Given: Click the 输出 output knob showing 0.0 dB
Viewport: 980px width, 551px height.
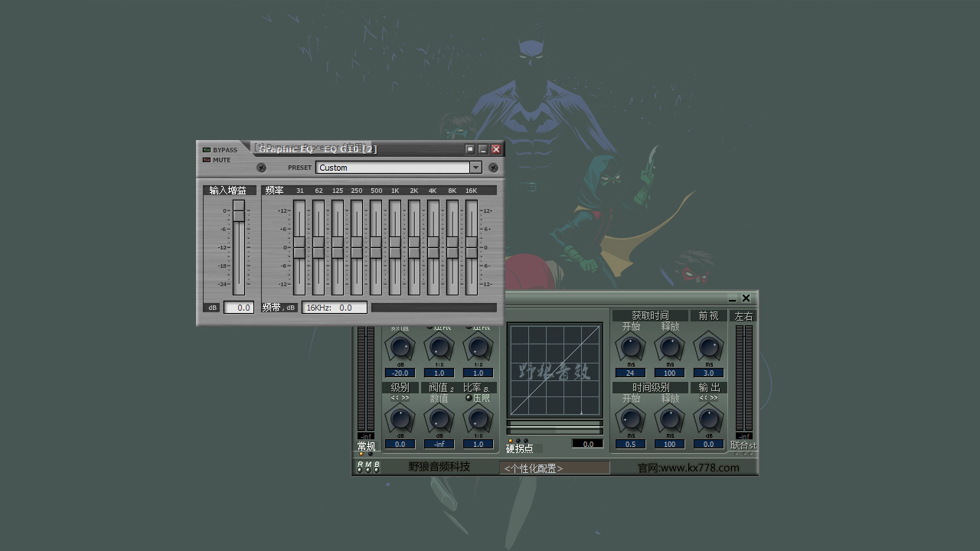Looking at the screenshot, I should pos(708,419).
